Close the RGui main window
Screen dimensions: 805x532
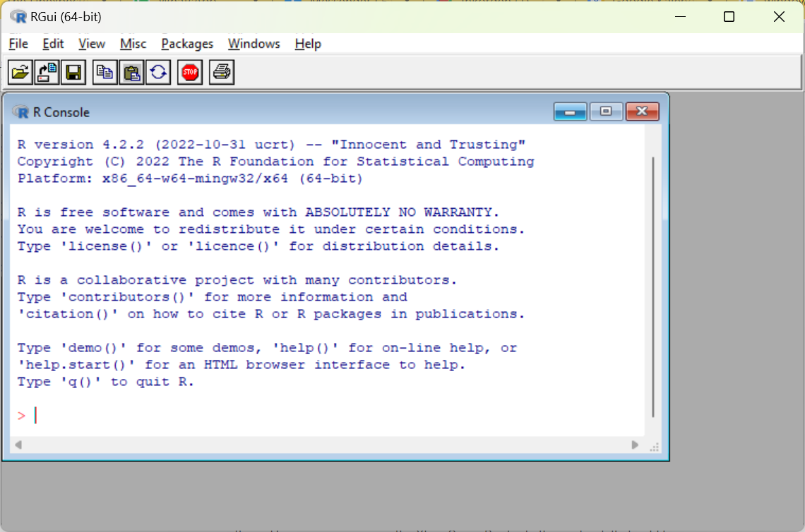[x=779, y=17]
